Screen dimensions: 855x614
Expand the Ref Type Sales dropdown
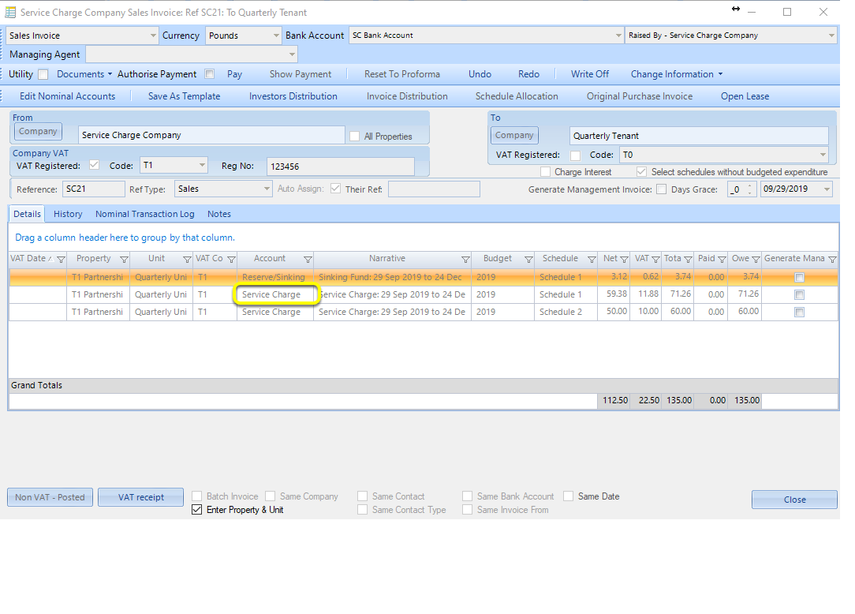267,189
